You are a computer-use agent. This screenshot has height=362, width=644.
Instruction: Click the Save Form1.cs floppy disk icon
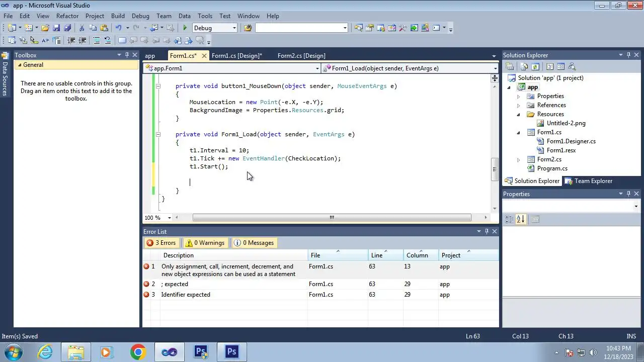[56, 28]
